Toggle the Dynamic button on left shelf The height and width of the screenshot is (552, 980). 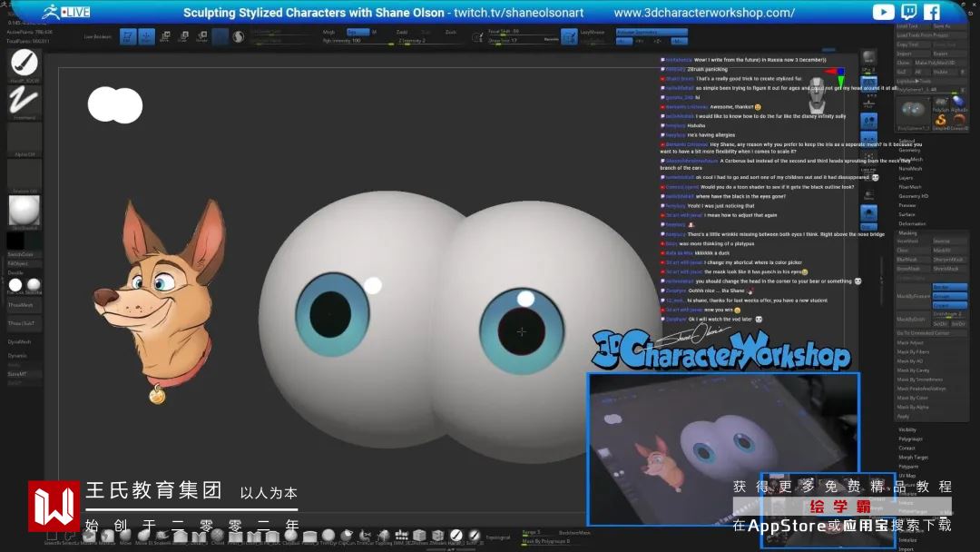(17, 356)
